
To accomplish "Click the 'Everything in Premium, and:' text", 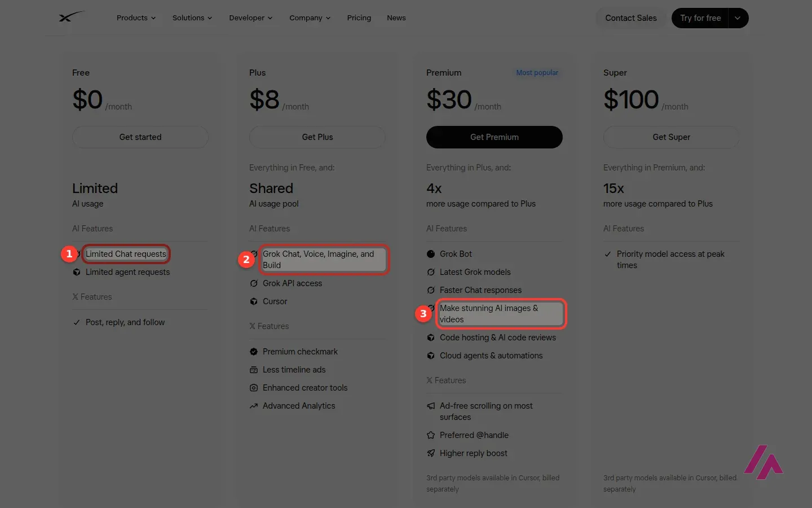I will tap(654, 168).
